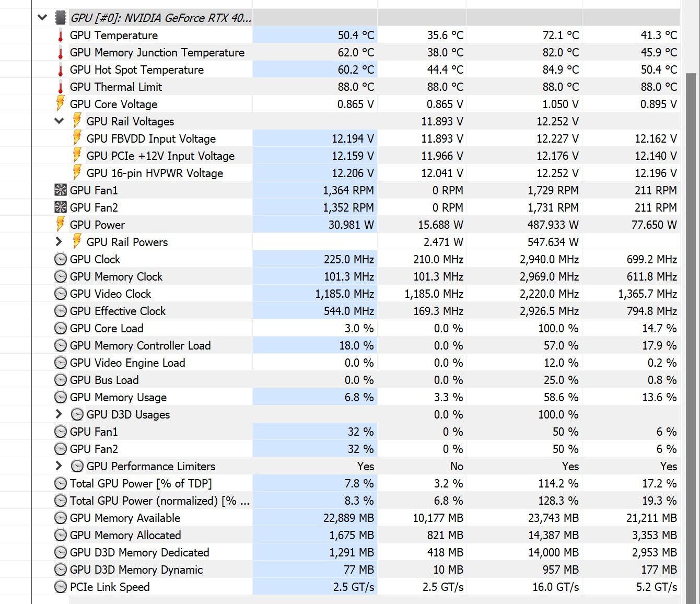This screenshot has width=700, height=604.
Task: Click lightning icon beside GPU Core Voltage
Action: 61,103
